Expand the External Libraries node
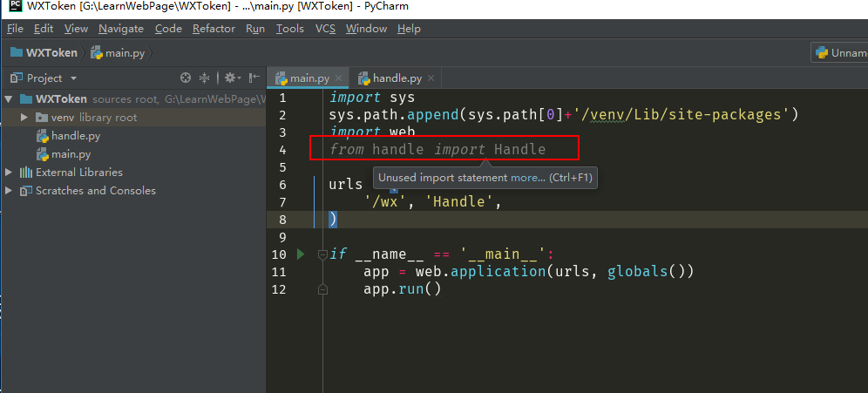868x393 pixels. 9,173
